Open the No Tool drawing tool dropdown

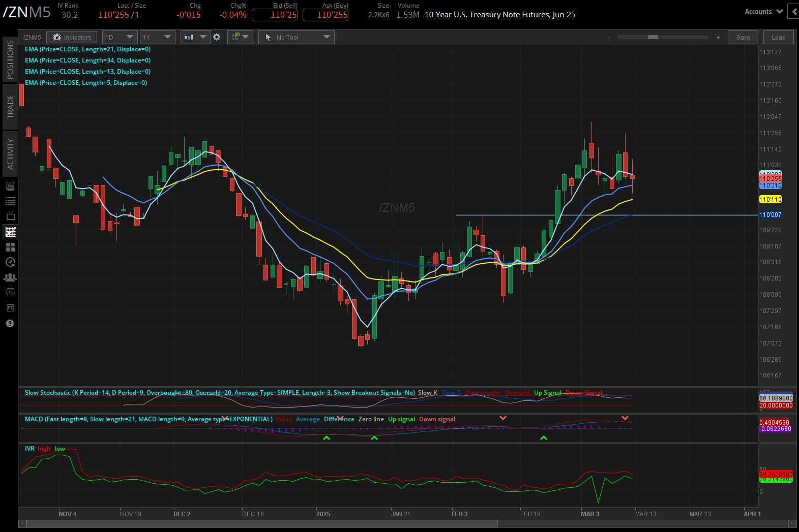(297, 37)
